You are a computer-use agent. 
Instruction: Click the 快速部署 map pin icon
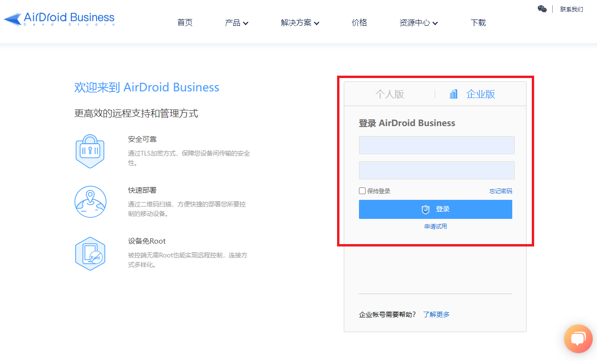pos(90,202)
